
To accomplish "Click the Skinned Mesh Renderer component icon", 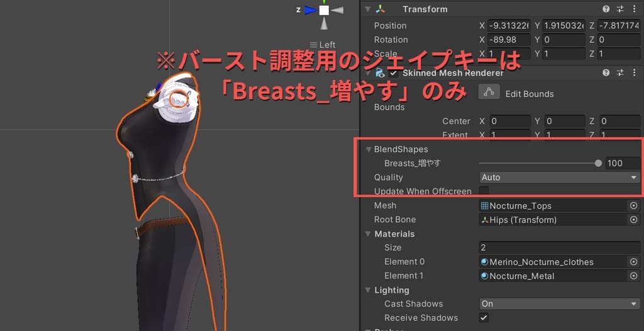I will point(380,73).
